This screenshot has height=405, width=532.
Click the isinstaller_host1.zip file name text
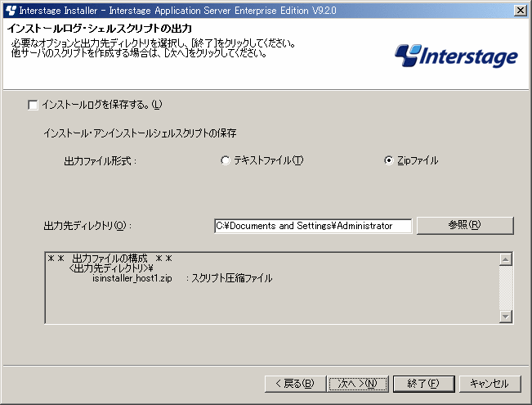132,279
